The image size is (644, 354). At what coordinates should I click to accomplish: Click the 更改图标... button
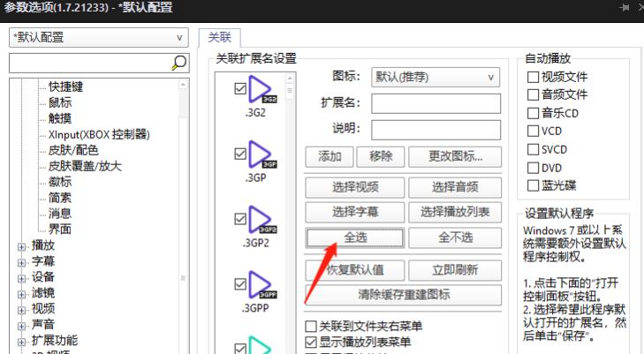[454, 156]
